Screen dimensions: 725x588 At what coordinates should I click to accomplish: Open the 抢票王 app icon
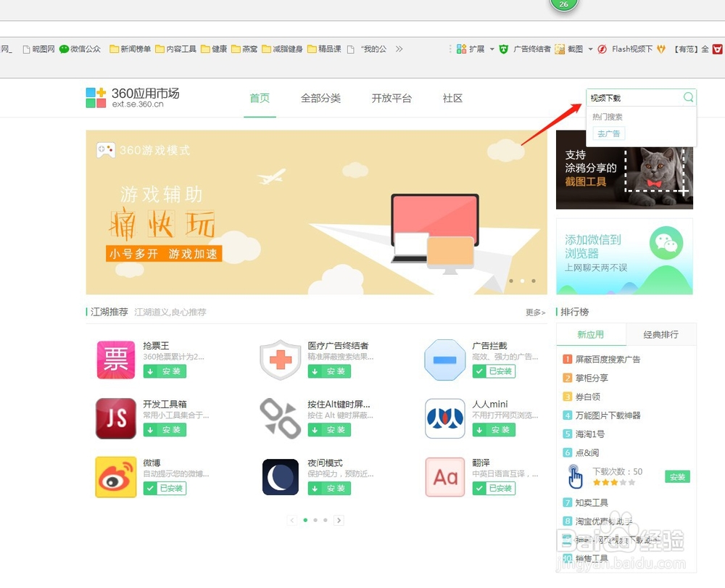pos(115,360)
